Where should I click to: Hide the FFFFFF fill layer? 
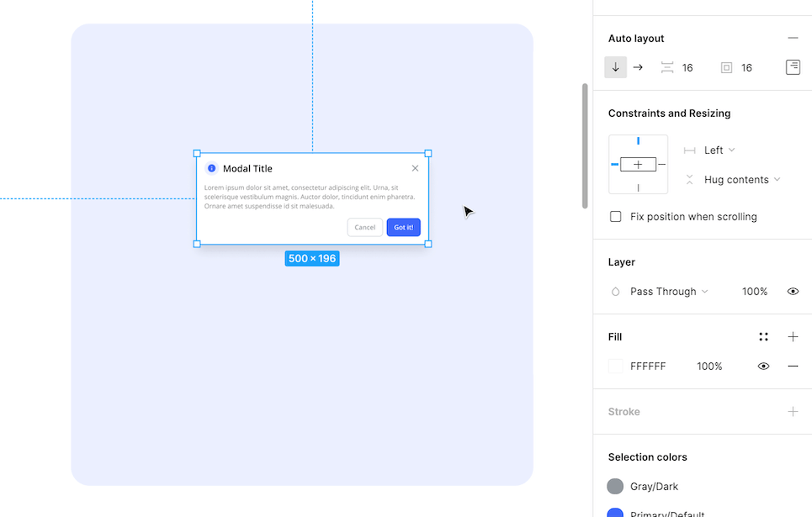click(x=763, y=366)
